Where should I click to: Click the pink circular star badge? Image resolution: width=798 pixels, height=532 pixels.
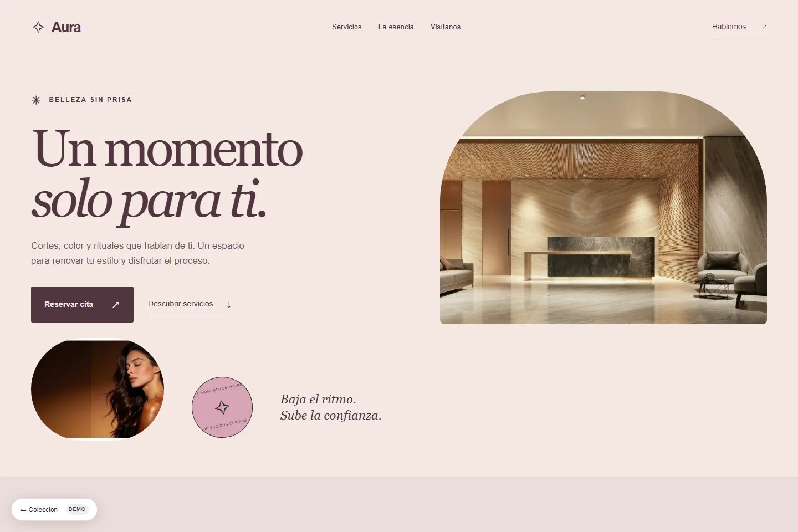tap(222, 407)
